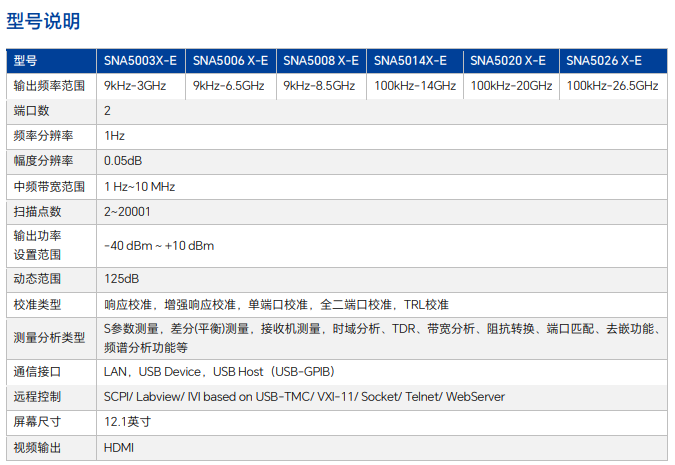The width and height of the screenshot is (675, 465).
Task: Select the SNA5003X-E column header
Action: click(140, 60)
